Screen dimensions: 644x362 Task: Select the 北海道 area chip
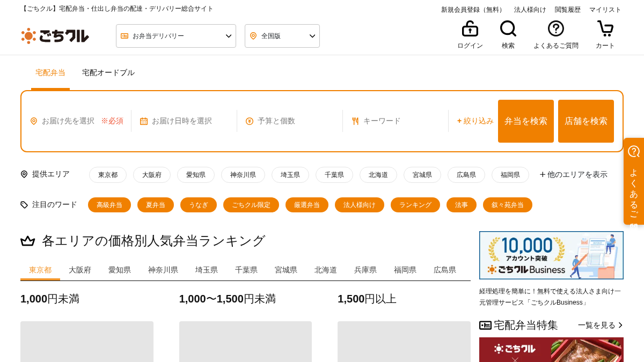pyautogui.click(x=378, y=175)
